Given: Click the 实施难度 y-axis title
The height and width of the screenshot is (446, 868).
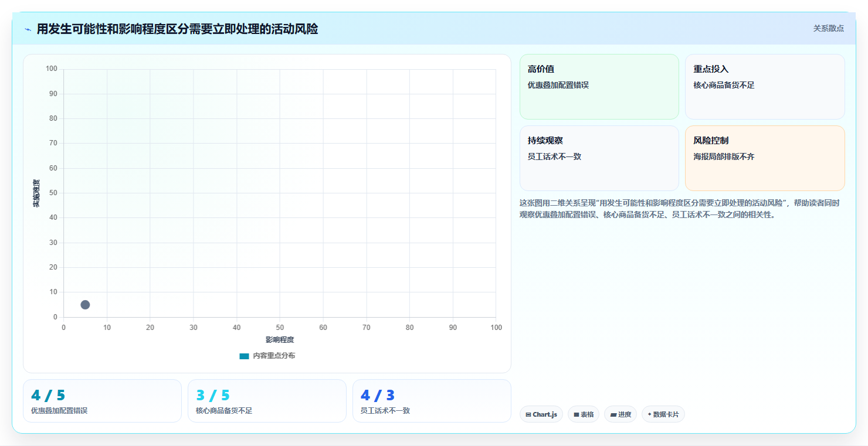Looking at the screenshot, I should (x=36, y=193).
